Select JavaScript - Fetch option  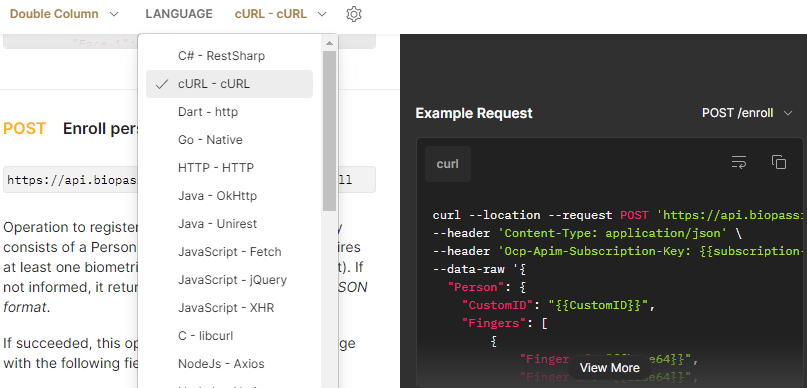pos(230,252)
